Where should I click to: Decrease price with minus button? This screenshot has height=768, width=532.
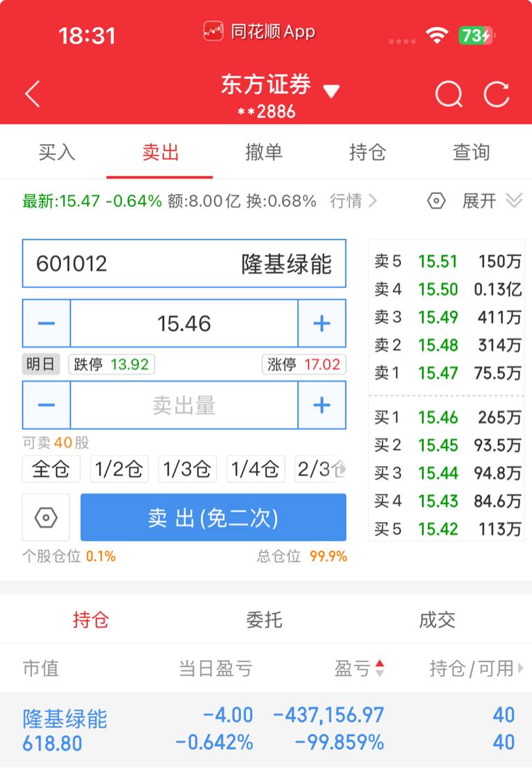pyautogui.click(x=46, y=323)
